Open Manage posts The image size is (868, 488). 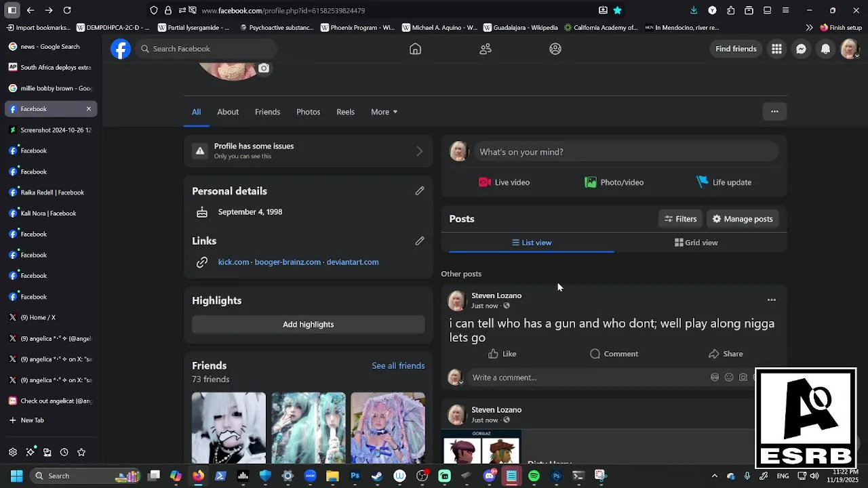pos(743,219)
